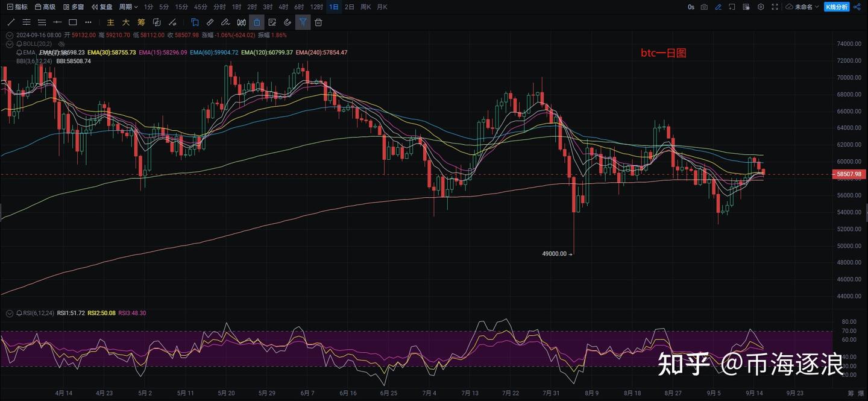This screenshot has height=401, width=868.
Task: Toggle the drawing filter funnel icon
Action: click(303, 22)
